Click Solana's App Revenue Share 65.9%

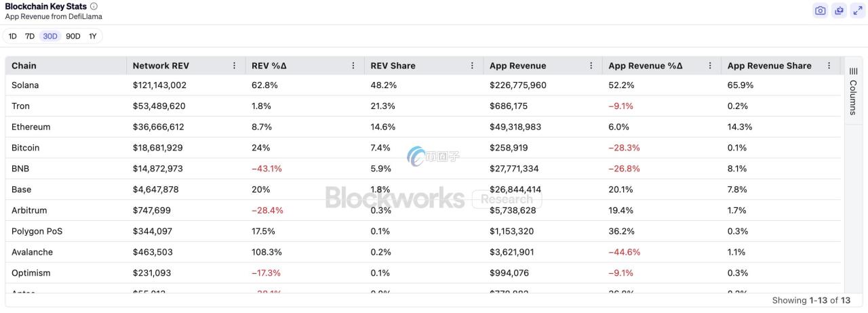click(x=741, y=85)
